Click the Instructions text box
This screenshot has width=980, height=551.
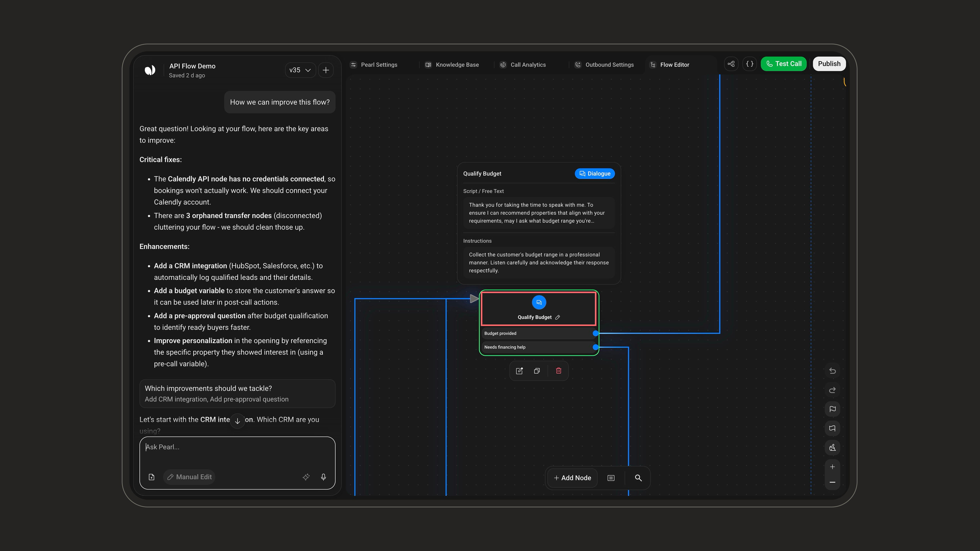click(539, 263)
